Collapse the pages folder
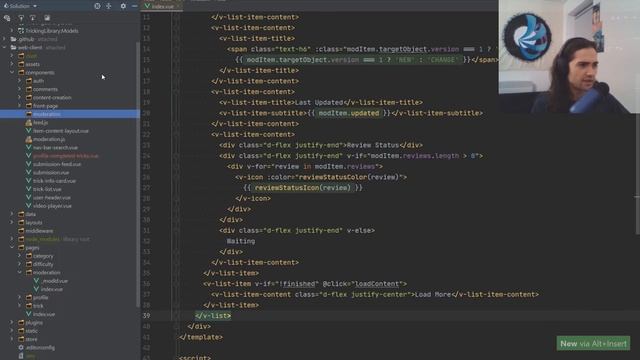This screenshot has height=360, width=640. (x=12, y=247)
